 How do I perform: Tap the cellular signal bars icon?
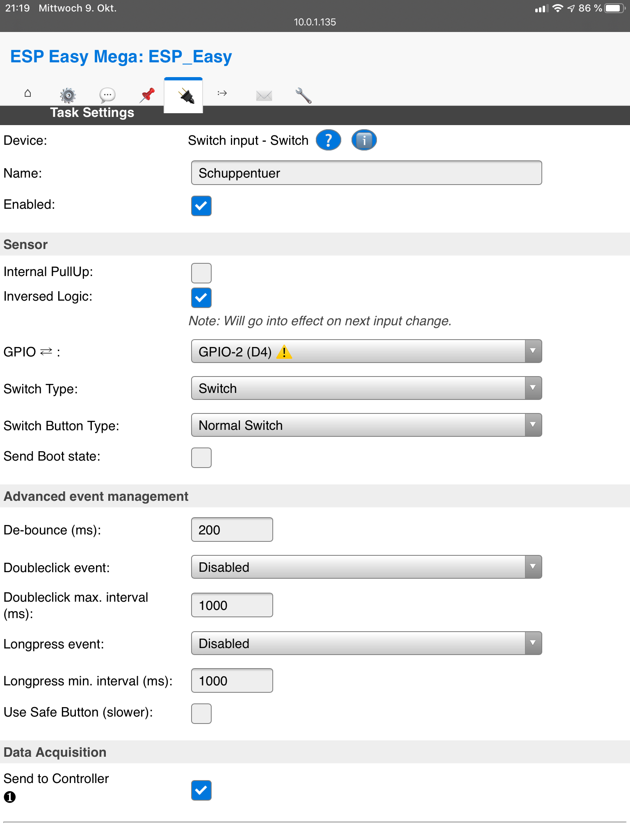[x=541, y=9]
